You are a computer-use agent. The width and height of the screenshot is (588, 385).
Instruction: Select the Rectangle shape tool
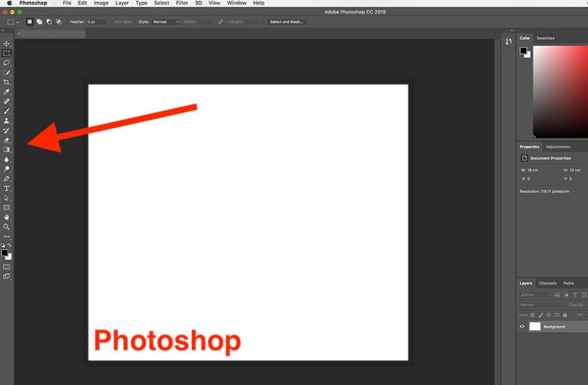point(7,208)
